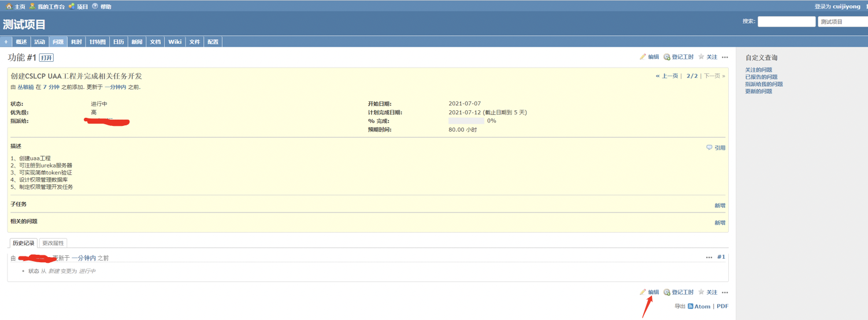Open the 耗时 tab

[x=76, y=42]
